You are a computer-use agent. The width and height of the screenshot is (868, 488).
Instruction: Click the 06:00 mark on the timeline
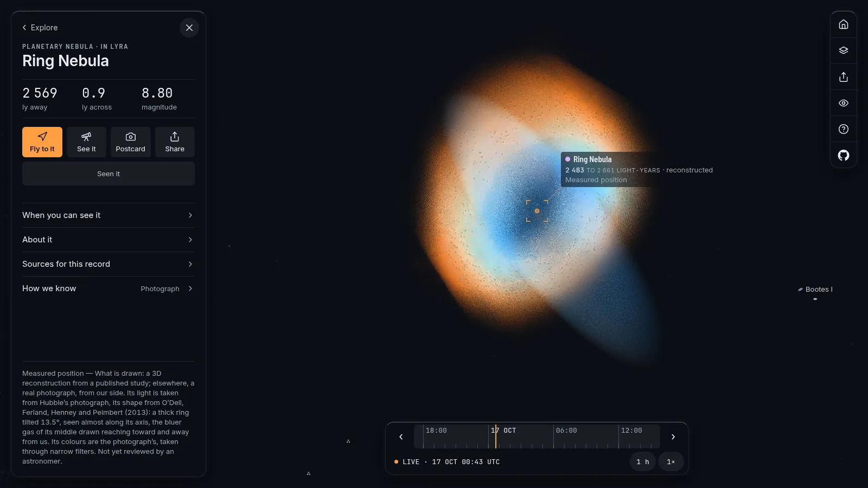coord(566,431)
